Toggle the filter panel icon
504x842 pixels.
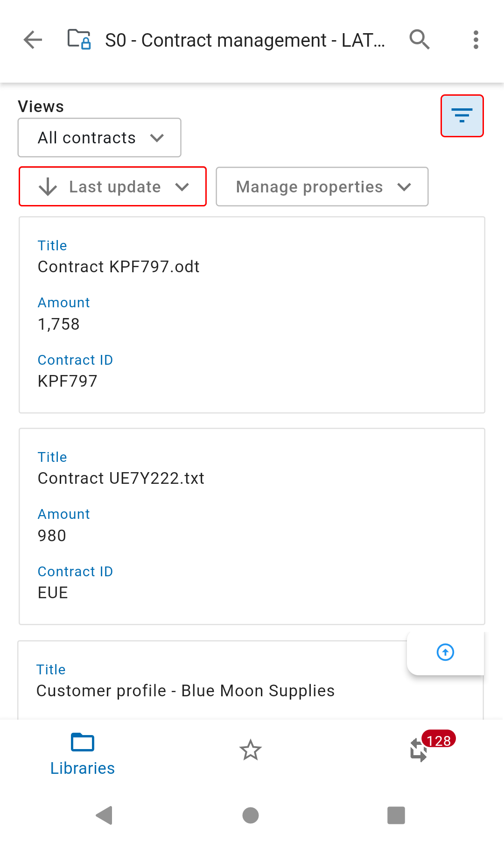[x=462, y=116]
